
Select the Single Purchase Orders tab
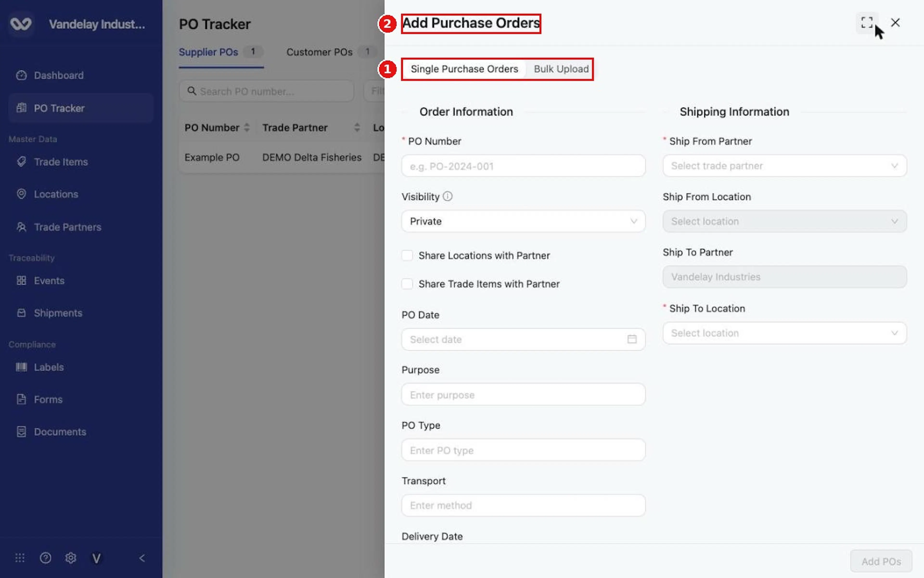coord(464,69)
